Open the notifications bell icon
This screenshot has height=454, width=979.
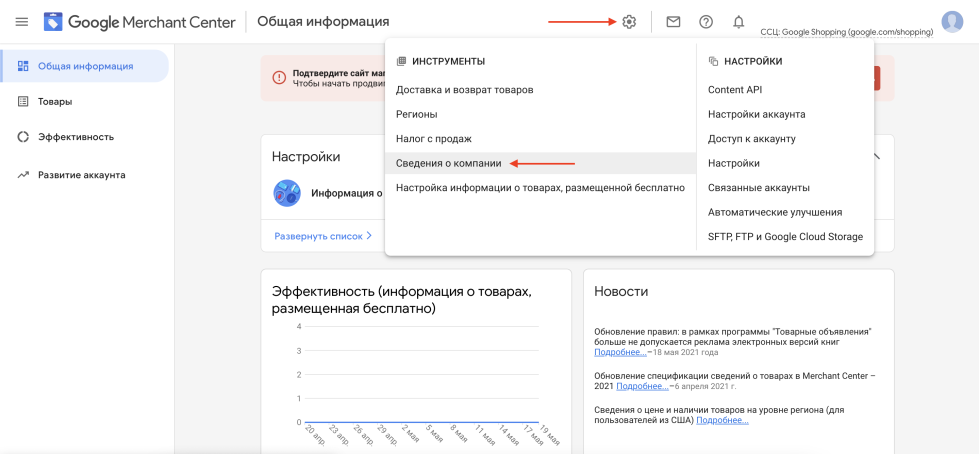click(739, 22)
